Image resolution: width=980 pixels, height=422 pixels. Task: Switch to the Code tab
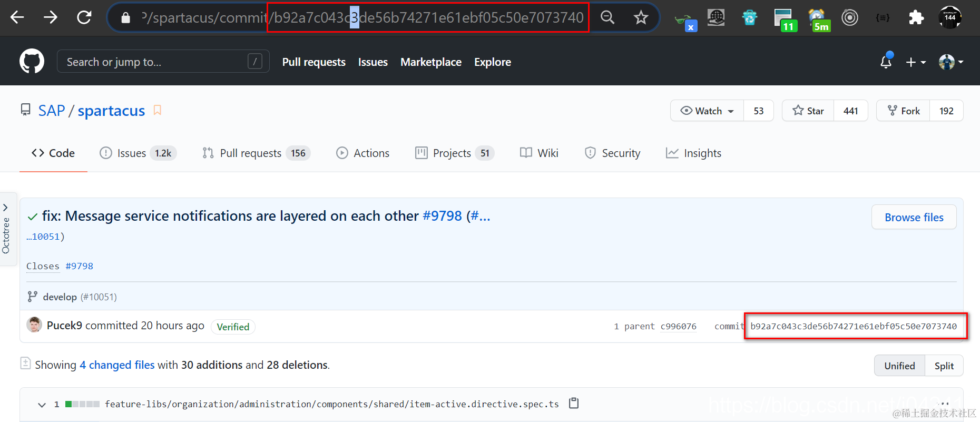coord(53,153)
